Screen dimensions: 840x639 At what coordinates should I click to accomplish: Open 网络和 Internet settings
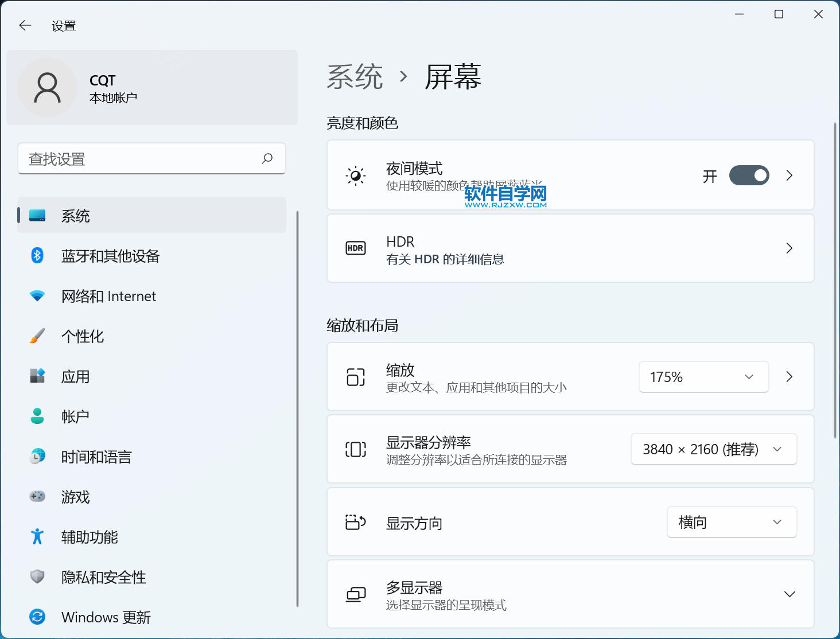point(152,296)
